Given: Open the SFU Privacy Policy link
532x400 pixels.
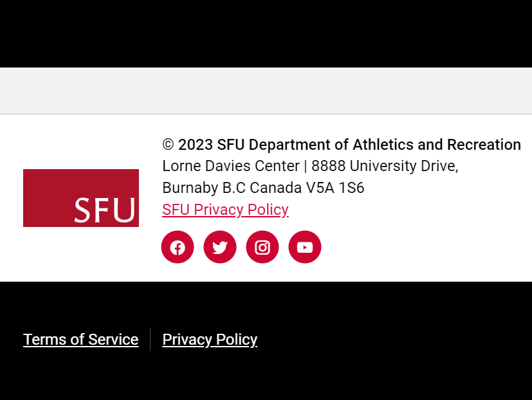Looking at the screenshot, I should point(225,210).
